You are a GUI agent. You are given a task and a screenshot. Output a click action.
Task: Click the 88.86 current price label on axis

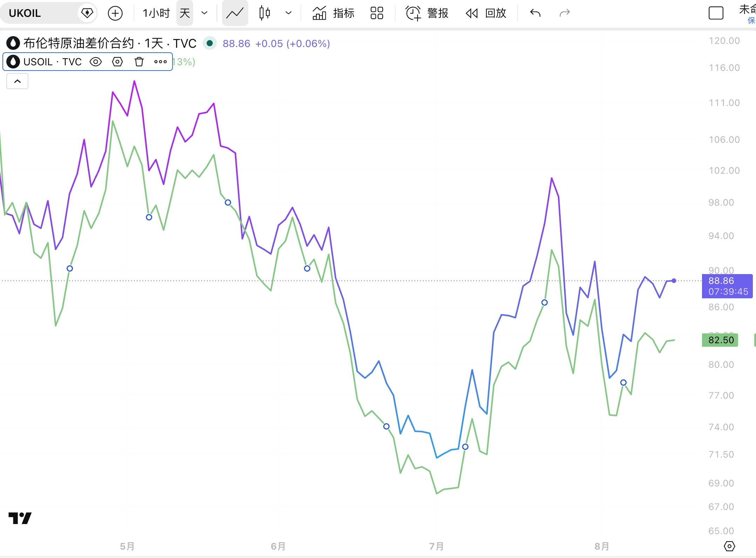coord(727,286)
